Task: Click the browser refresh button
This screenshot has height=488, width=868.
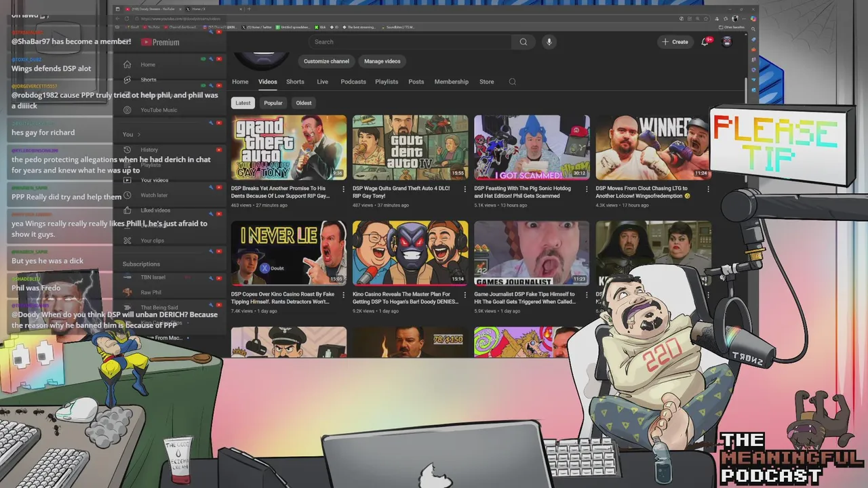Action: (127, 18)
